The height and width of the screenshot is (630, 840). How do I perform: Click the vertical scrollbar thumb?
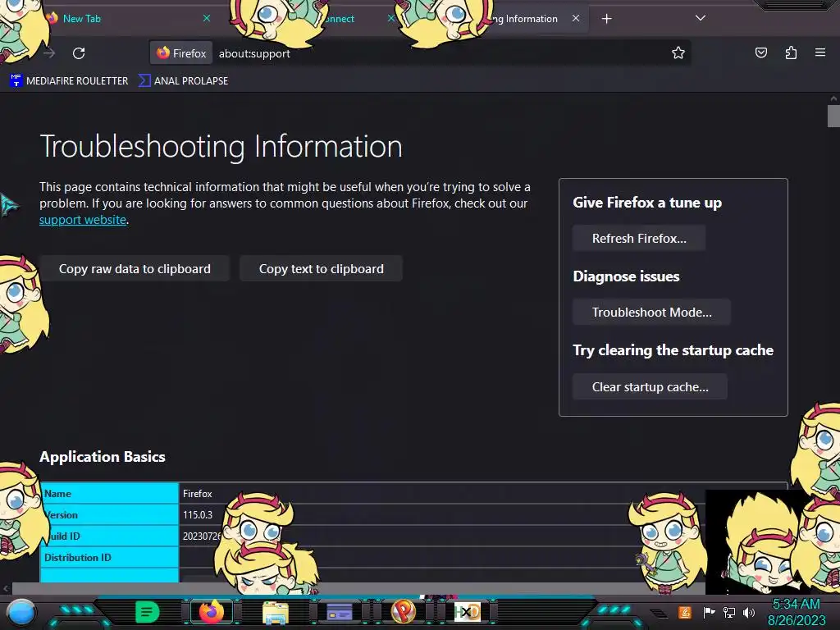pos(833,116)
